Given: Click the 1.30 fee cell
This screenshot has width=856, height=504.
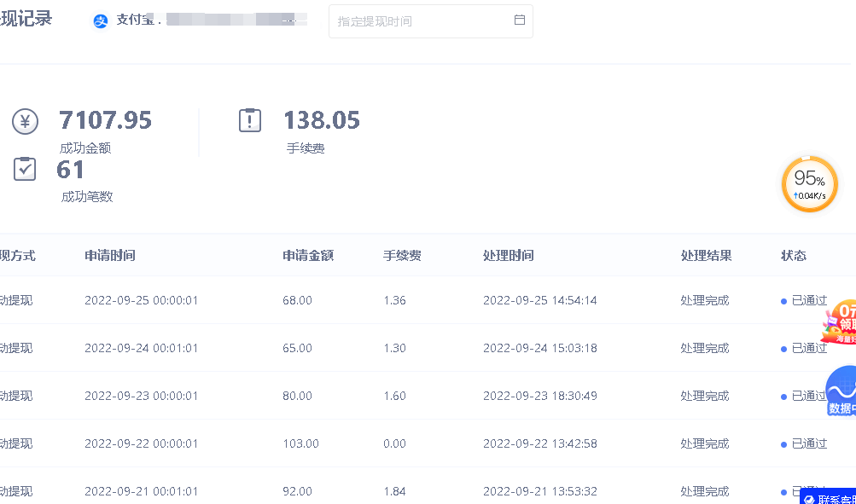Looking at the screenshot, I should (394, 348).
